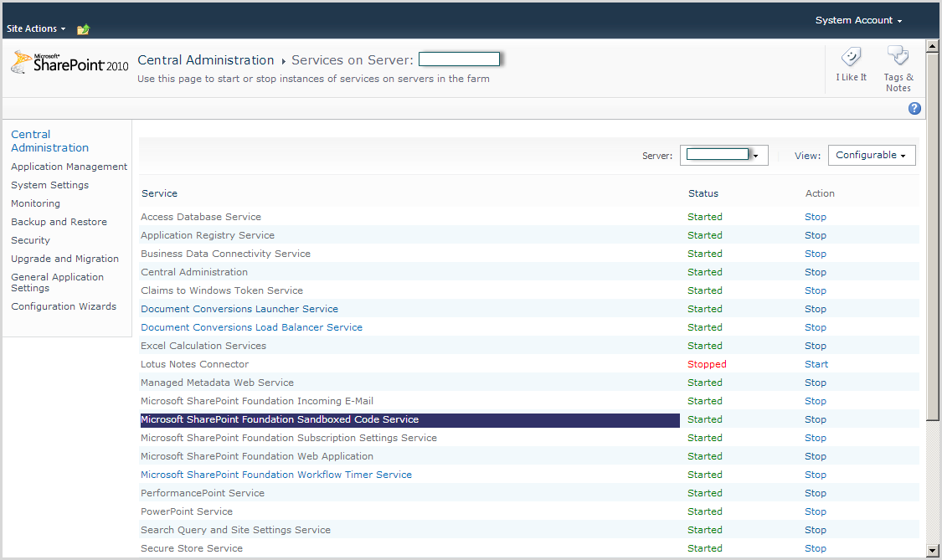Open Upgrade and Migration in sidebar

click(64, 259)
